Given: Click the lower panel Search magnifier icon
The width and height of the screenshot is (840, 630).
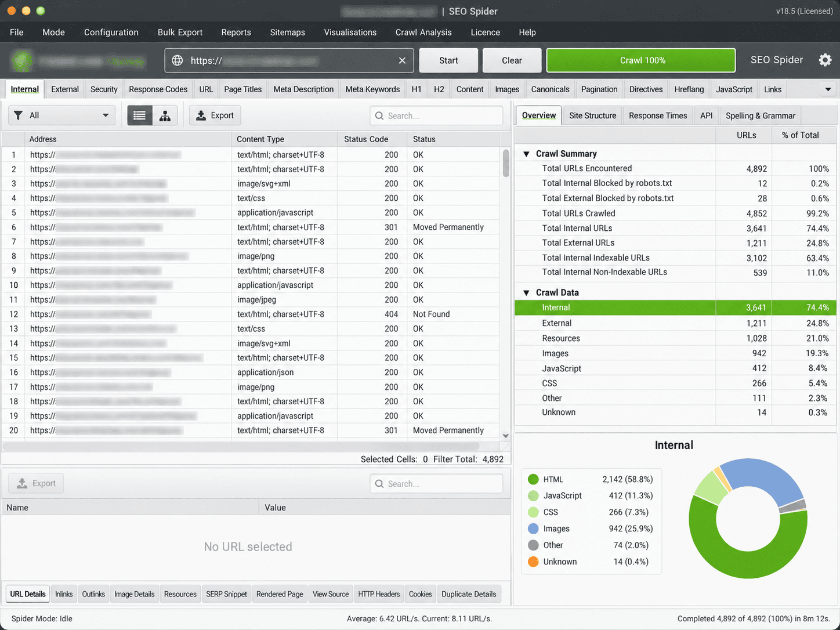Looking at the screenshot, I should coord(379,484).
